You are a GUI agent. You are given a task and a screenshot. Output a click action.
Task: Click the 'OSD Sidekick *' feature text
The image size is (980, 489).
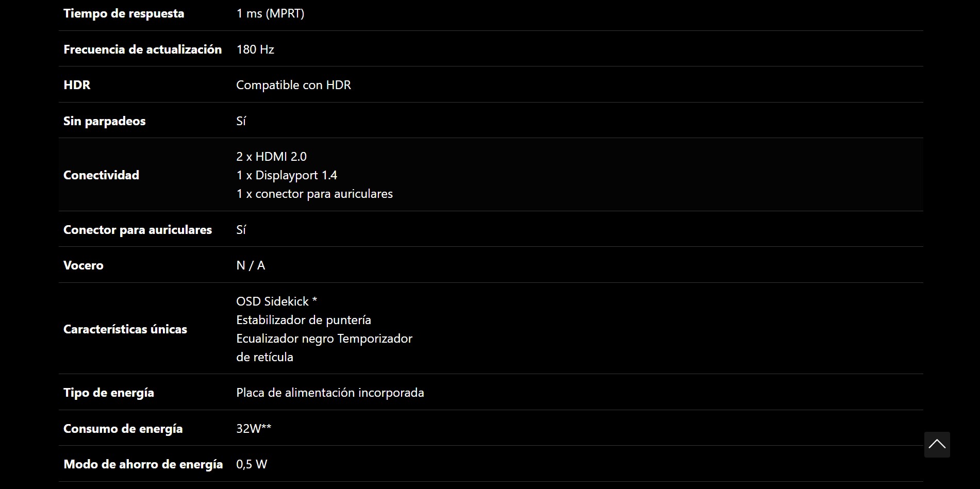tap(277, 301)
